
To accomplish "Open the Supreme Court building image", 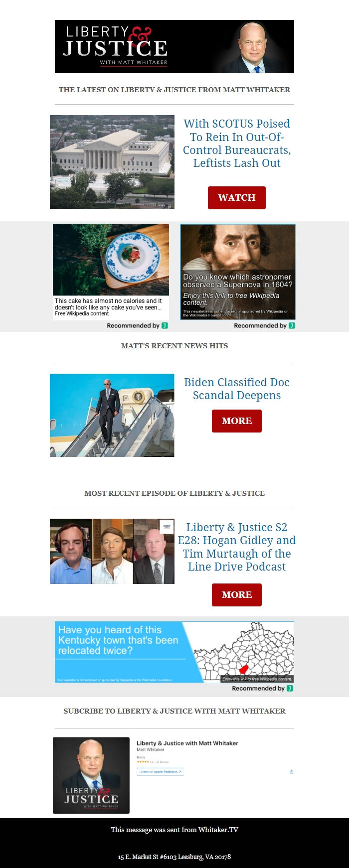I will (x=112, y=162).
